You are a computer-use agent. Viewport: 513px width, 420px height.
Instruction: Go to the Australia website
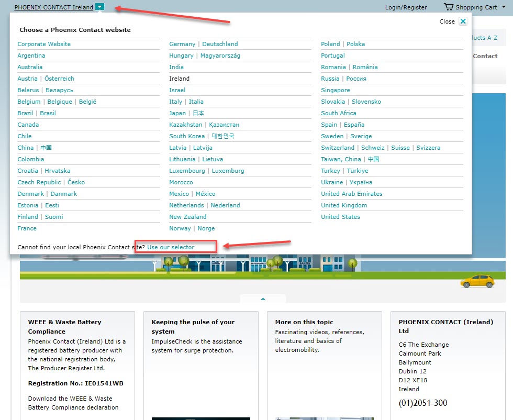[30, 67]
